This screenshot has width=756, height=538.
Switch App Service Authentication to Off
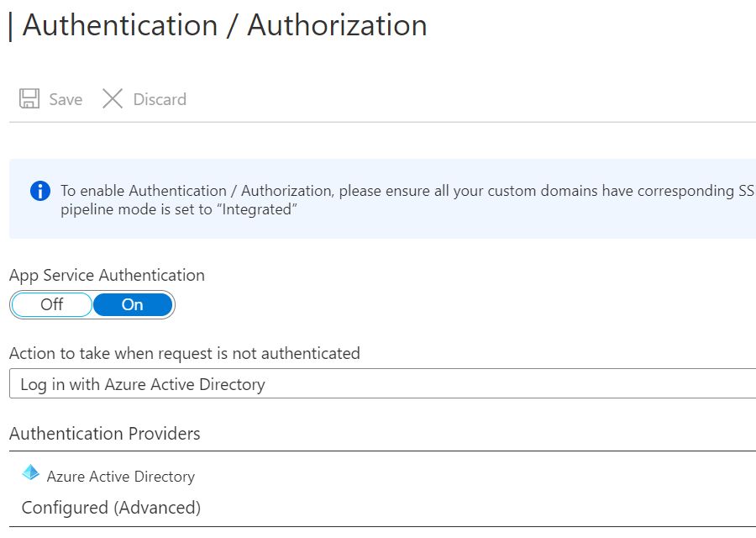tap(51, 304)
